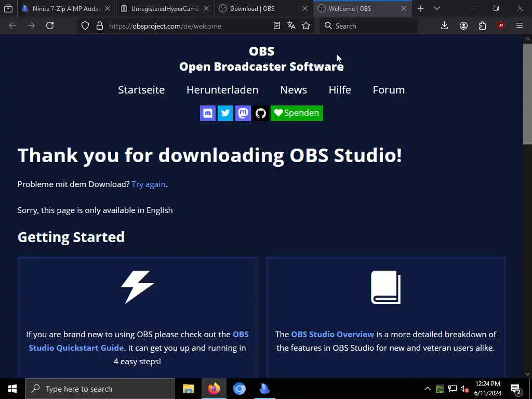Click the lightning bolt quickstart icon

137,287
